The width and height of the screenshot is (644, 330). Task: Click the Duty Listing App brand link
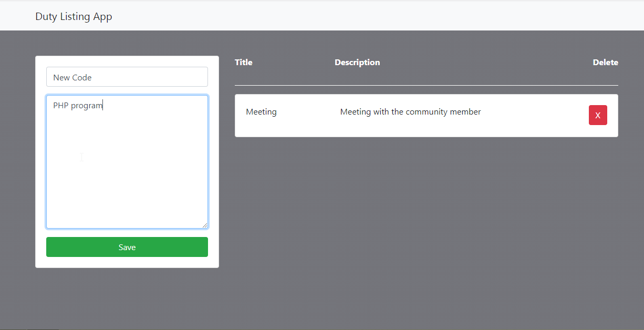click(74, 16)
